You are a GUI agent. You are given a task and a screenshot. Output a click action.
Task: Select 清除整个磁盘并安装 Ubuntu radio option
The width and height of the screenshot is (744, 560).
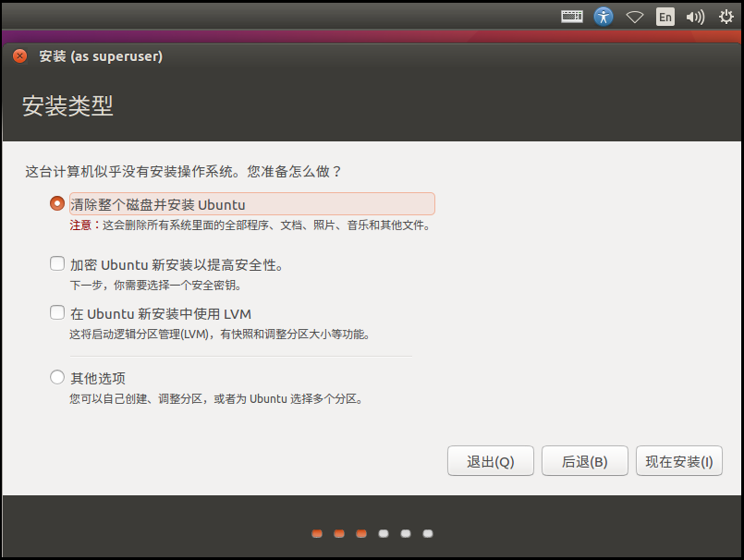click(x=57, y=203)
